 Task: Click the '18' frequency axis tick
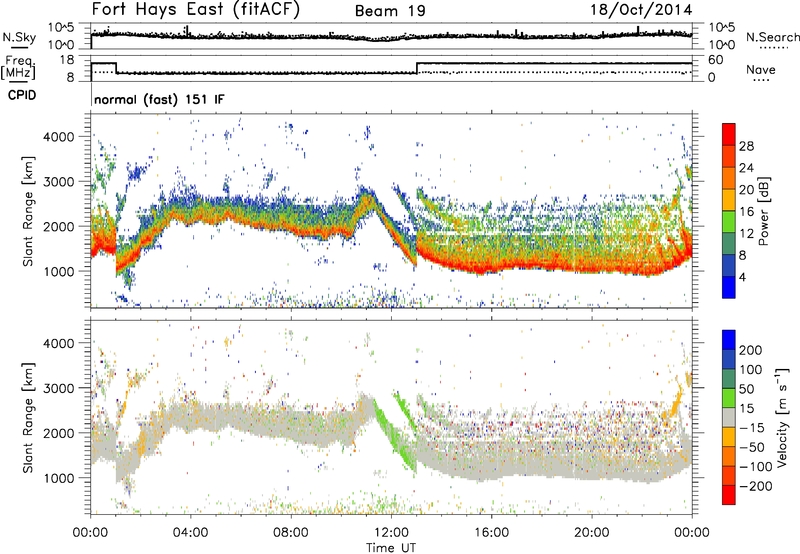(66, 60)
